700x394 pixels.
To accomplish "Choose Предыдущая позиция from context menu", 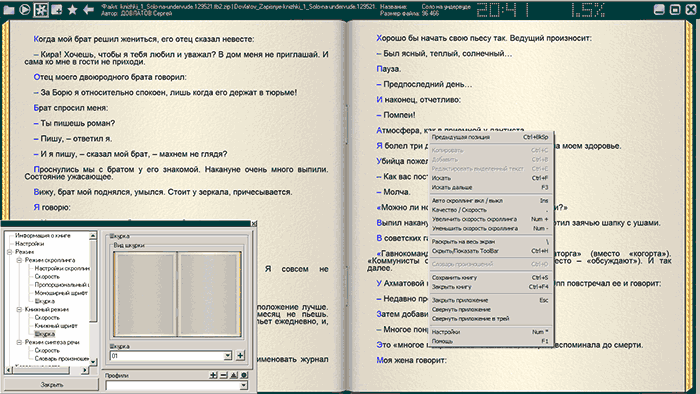I will (x=490, y=137).
